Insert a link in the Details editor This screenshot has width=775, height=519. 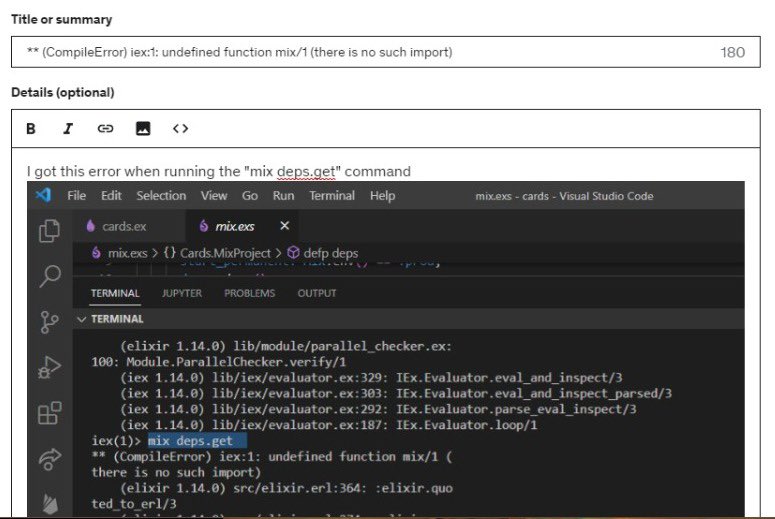coord(105,129)
